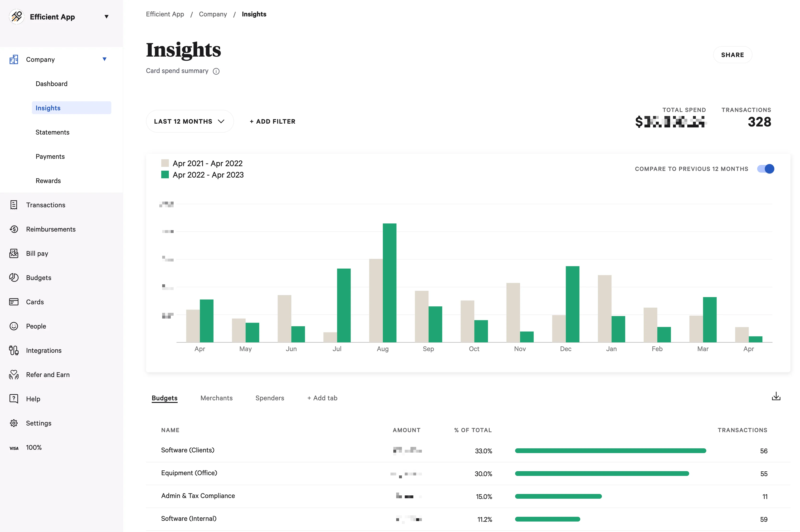The width and height of the screenshot is (800, 532).
Task: Collapse the Company section chevron
Action: pos(104,59)
